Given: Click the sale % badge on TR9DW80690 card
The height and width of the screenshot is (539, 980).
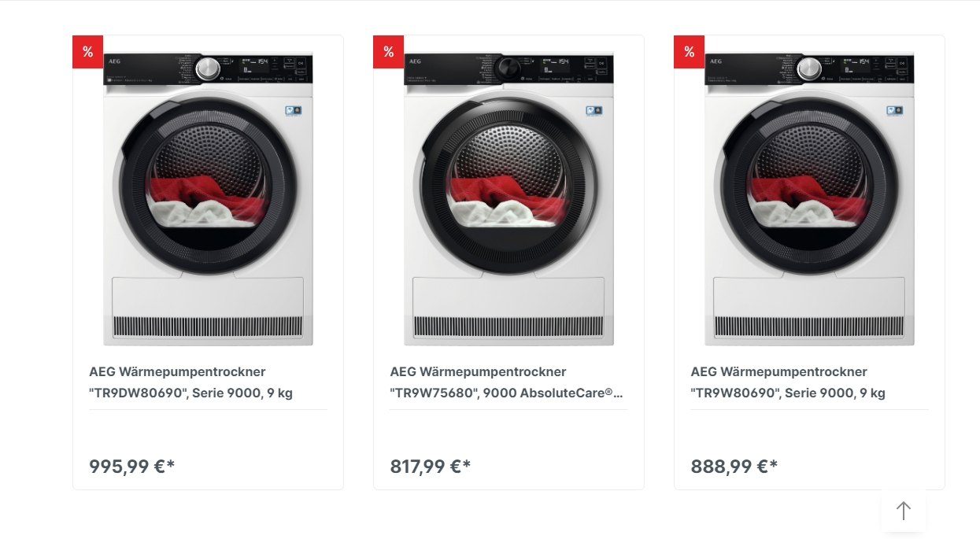Looking at the screenshot, I should pyautogui.click(x=87, y=52).
